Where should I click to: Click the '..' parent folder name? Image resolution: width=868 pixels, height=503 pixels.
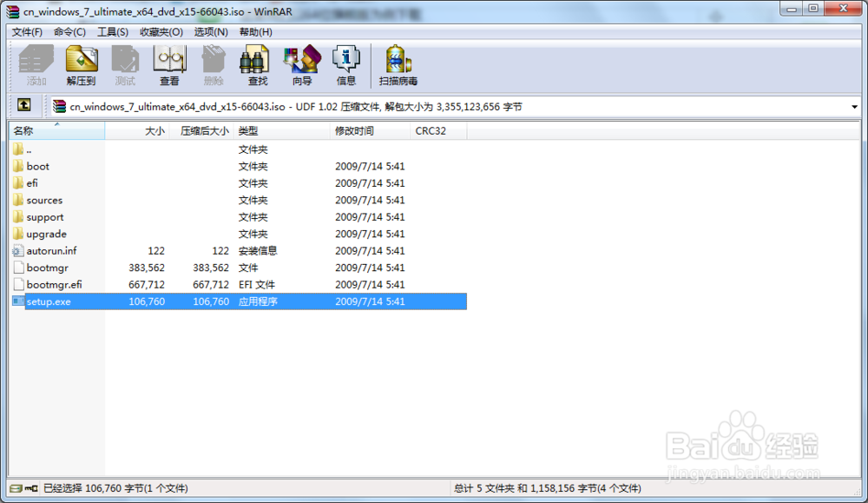point(29,149)
